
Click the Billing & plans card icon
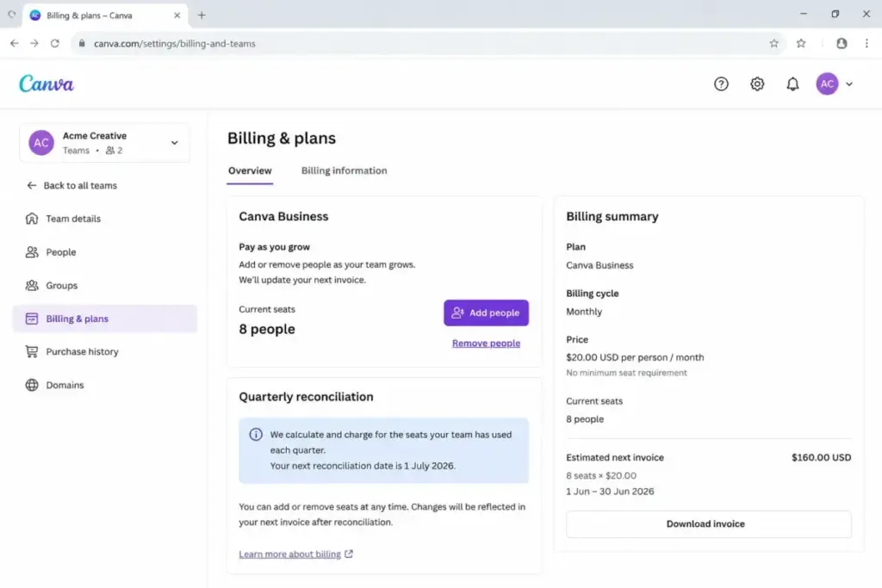[32, 319]
